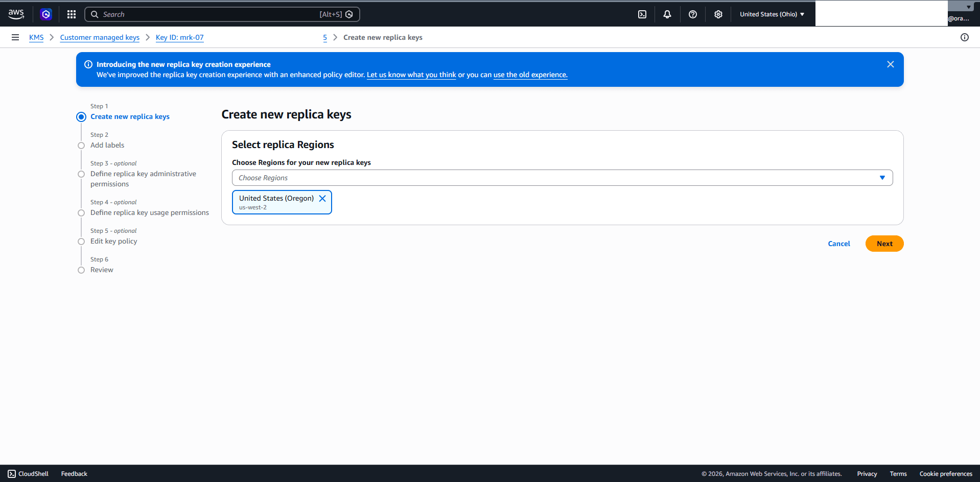Open the AWS CloudShell terminal icon
This screenshot has width=980, height=482.
click(642, 14)
